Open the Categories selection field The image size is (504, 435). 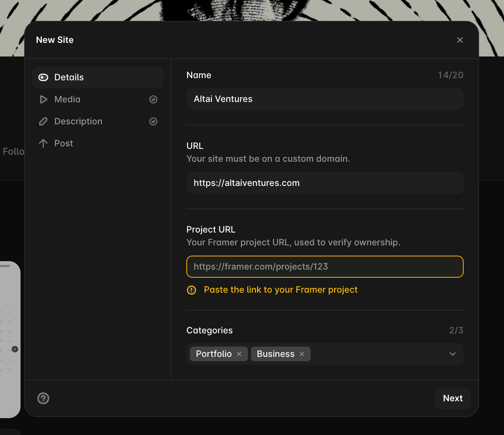(x=325, y=354)
